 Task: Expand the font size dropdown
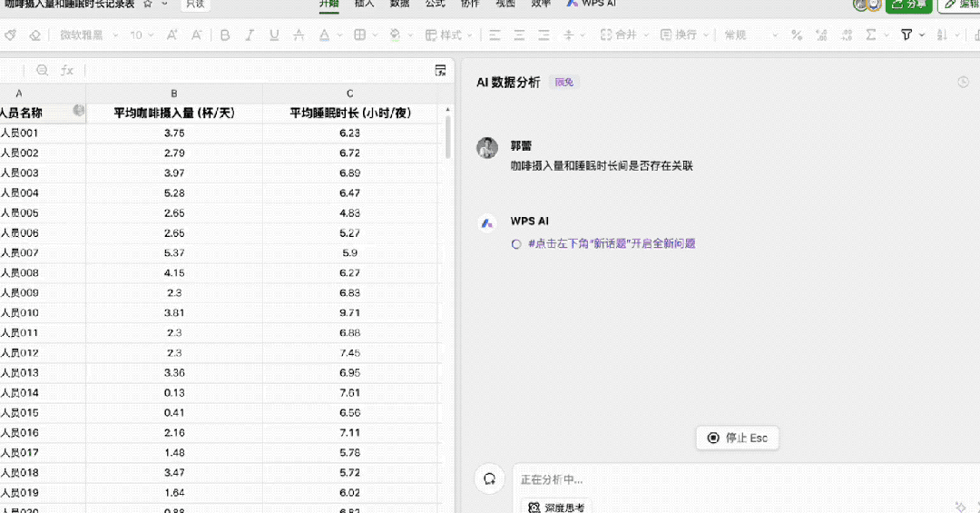(x=142, y=35)
